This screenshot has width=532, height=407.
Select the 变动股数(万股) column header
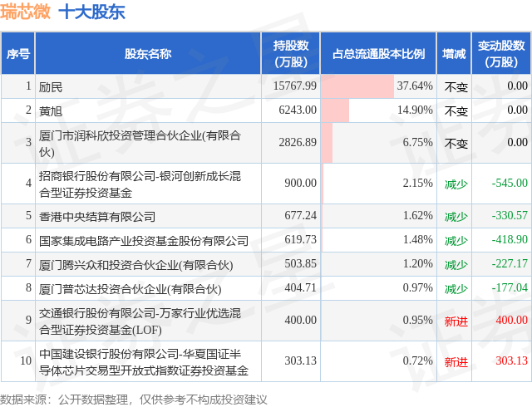point(501,54)
